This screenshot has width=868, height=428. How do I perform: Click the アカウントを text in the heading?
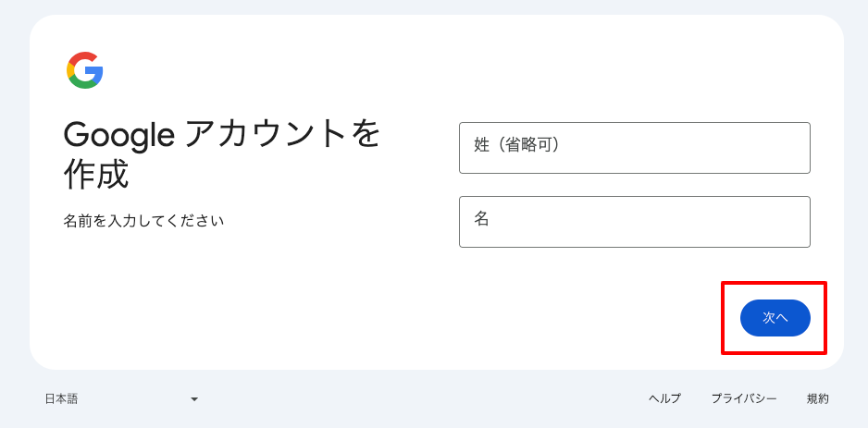point(282,135)
